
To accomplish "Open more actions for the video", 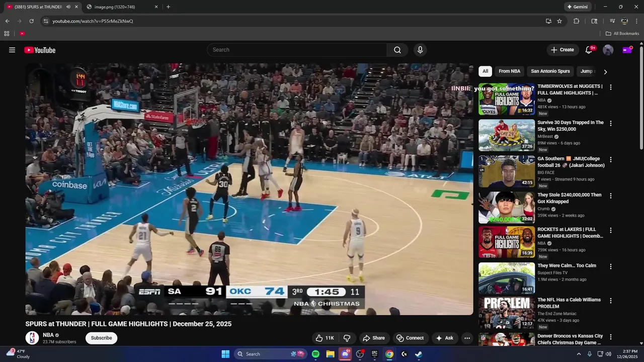I will click(467, 338).
